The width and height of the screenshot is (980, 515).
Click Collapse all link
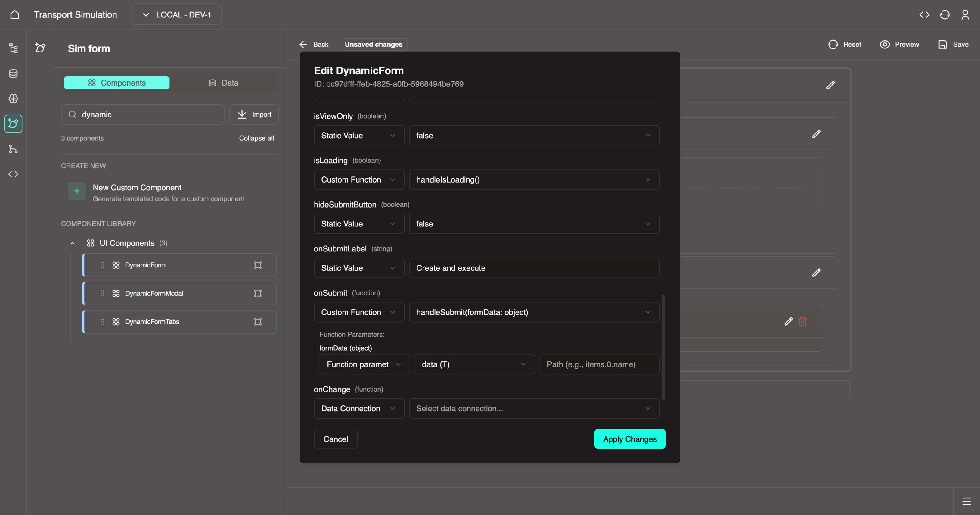[256, 138]
